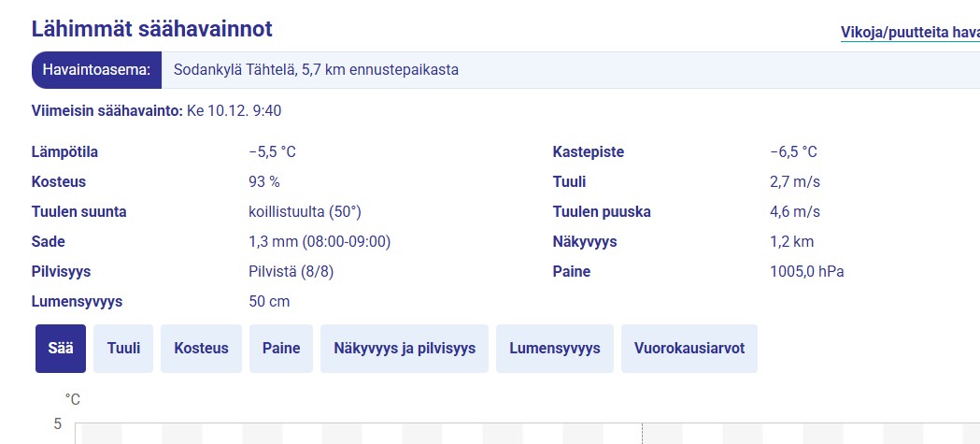Image resolution: width=980 pixels, height=444 pixels.
Task: Open the Kosteus tab
Action: [201, 349]
